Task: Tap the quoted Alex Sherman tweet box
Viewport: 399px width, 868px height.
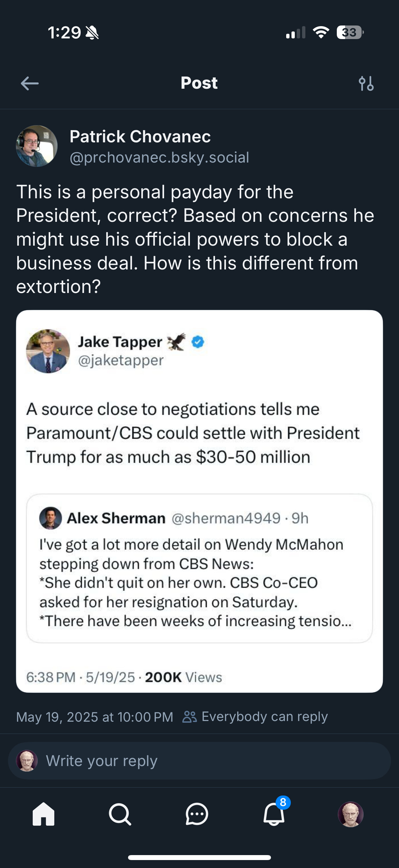Action: (x=199, y=568)
